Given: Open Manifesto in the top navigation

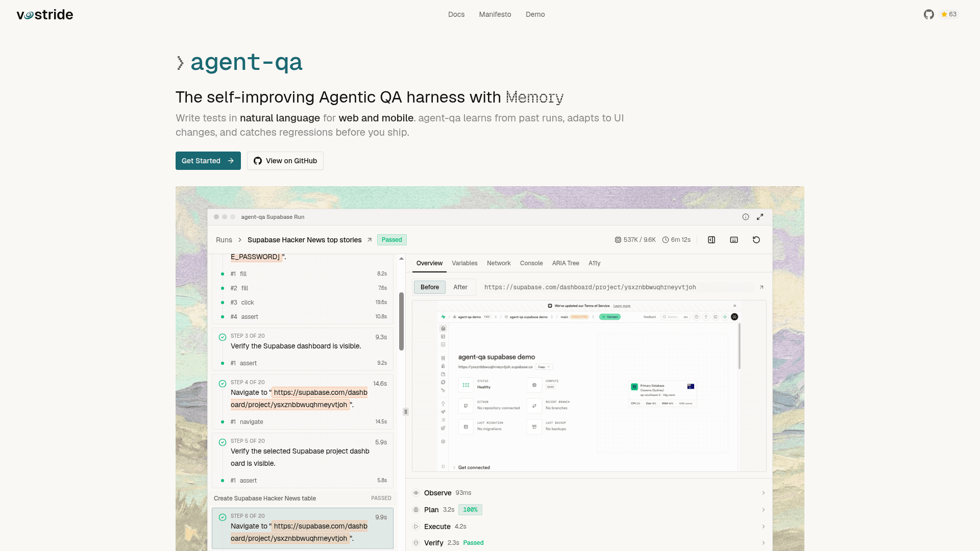Looking at the screenshot, I should coord(495,14).
